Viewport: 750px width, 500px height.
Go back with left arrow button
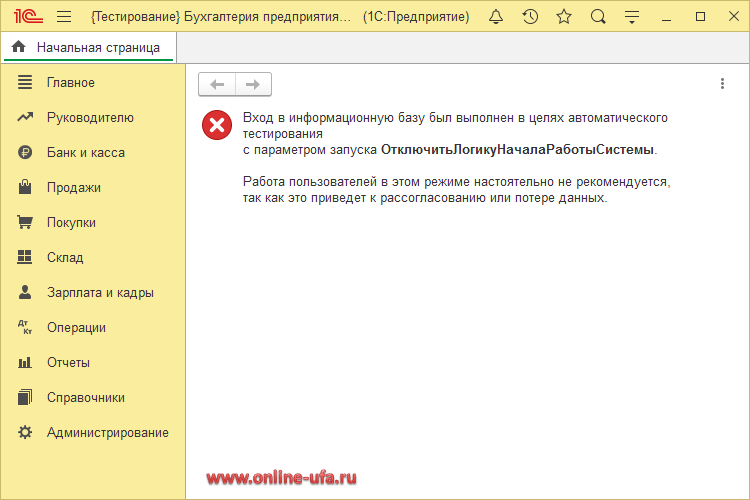[217, 85]
